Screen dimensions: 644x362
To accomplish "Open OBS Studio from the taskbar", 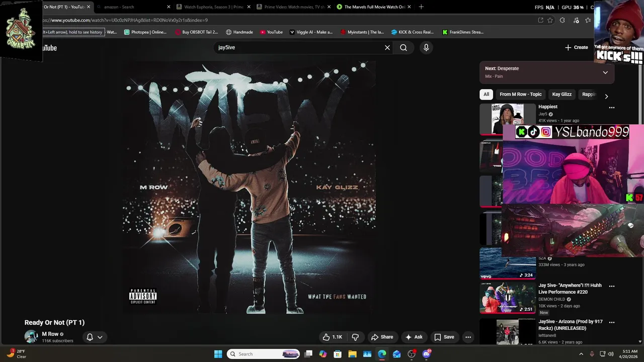I will pyautogui.click(x=412, y=354).
